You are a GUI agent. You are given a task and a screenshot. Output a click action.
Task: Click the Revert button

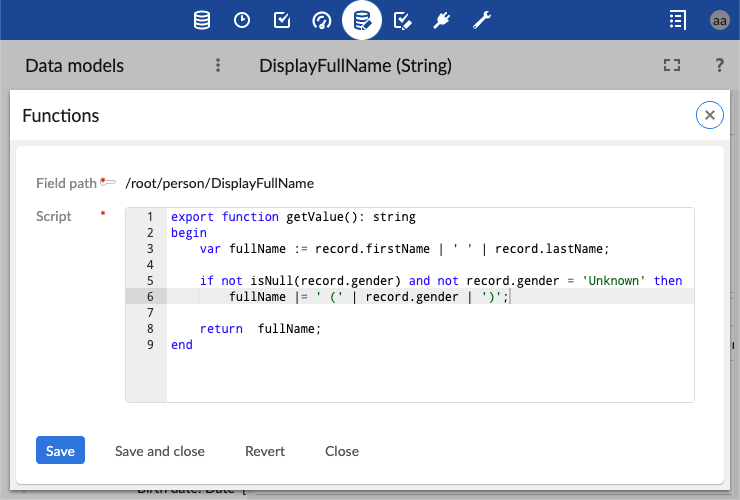point(265,451)
